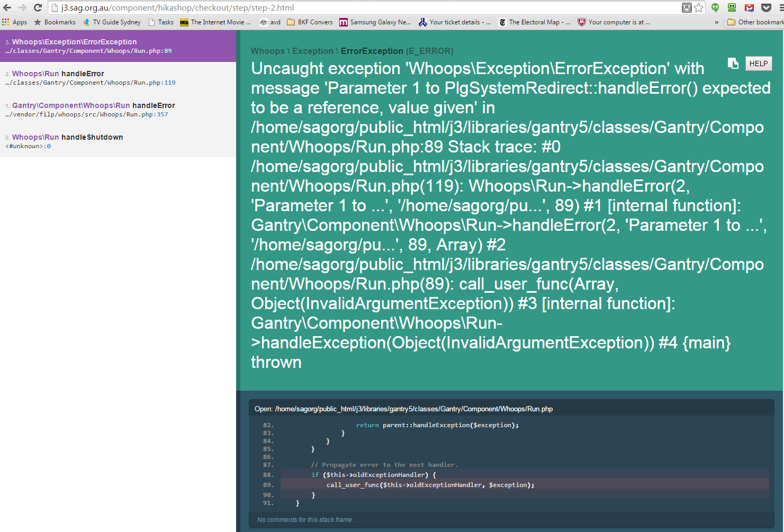Open the Hangouts extension icon
The image size is (784, 532).
tap(715, 7)
